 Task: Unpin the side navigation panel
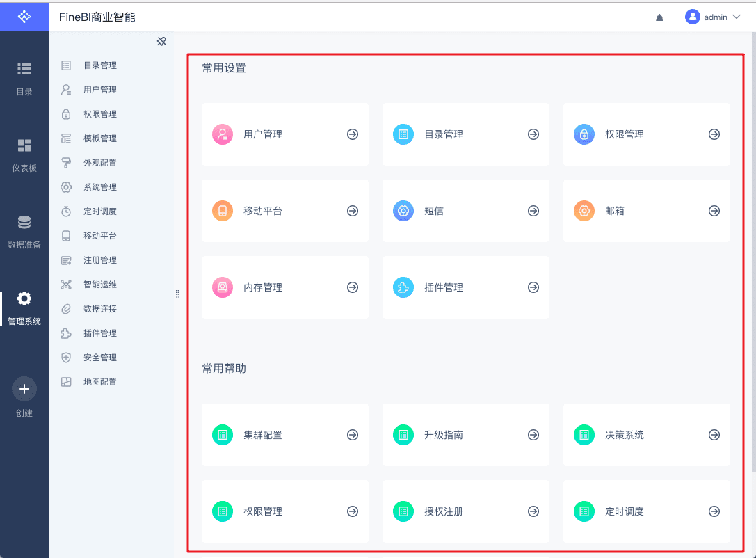click(x=161, y=42)
